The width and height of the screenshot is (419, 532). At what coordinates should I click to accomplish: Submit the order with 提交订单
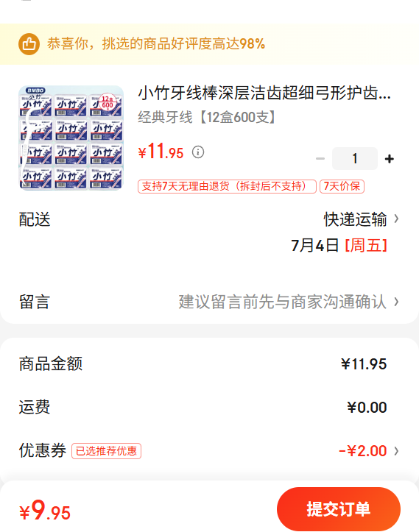click(x=339, y=509)
